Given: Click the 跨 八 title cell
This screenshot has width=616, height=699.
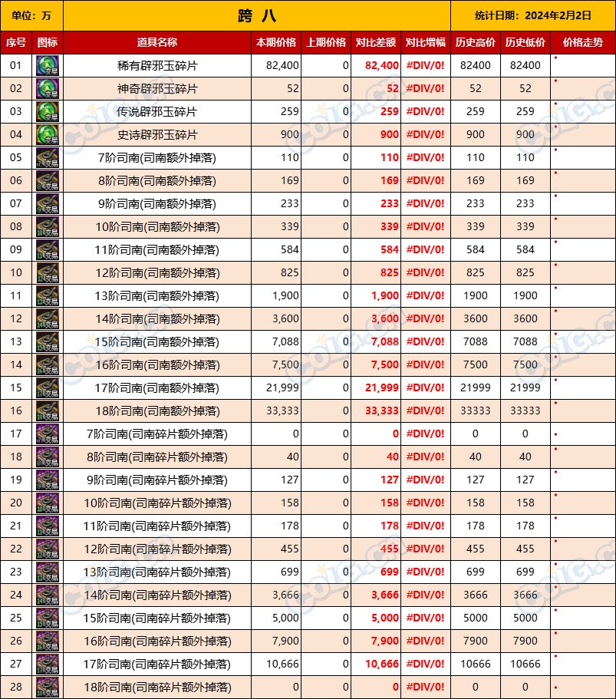Looking at the screenshot, I should coord(257,15).
